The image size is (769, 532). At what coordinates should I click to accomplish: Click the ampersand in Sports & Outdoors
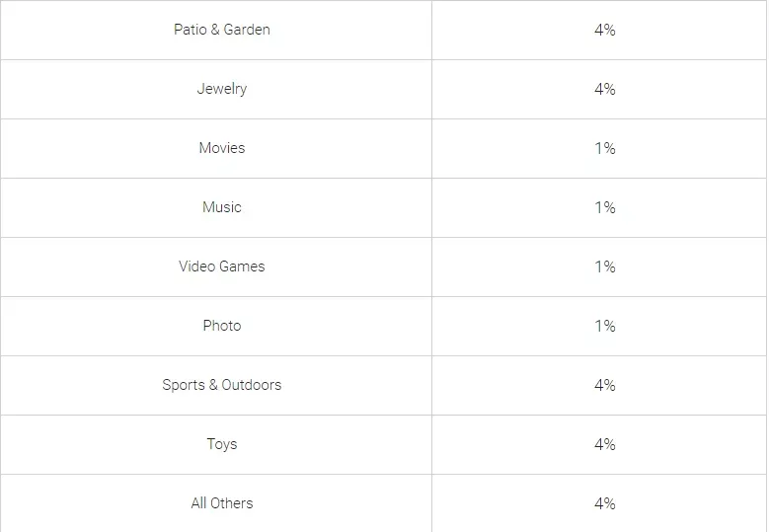point(213,385)
